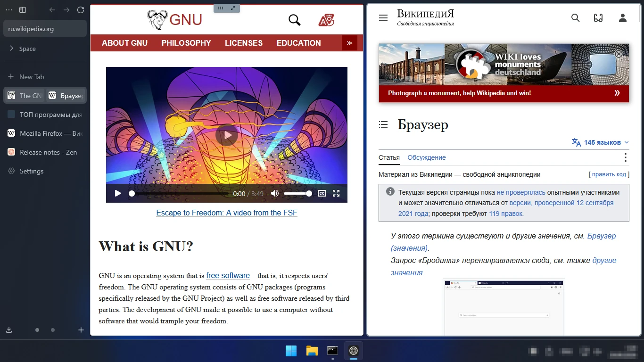This screenshot has height=362, width=644.
Task: Open Wikipedia hamburger main menu
Action: point(383,18)
